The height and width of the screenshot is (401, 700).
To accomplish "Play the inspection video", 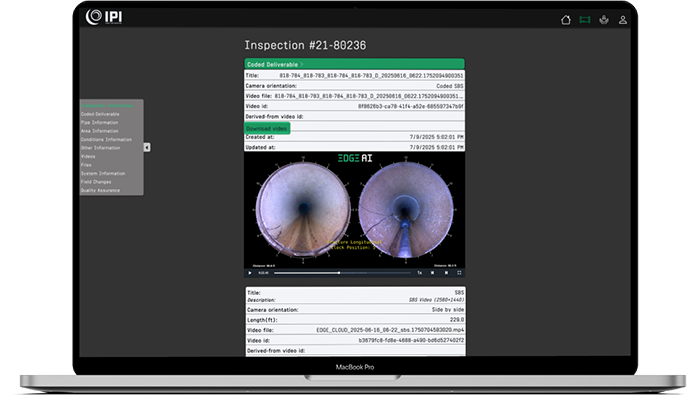I will pyautogui.click(x=251, y=272).
